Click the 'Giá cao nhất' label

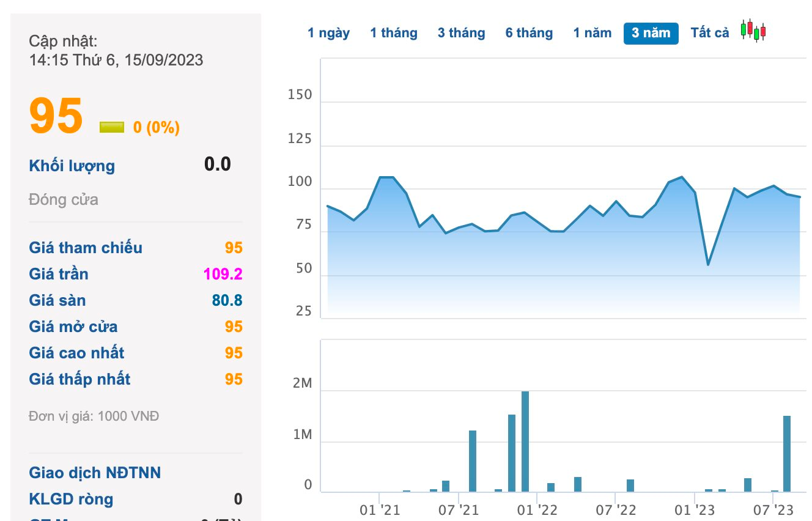tap(76, 353)
